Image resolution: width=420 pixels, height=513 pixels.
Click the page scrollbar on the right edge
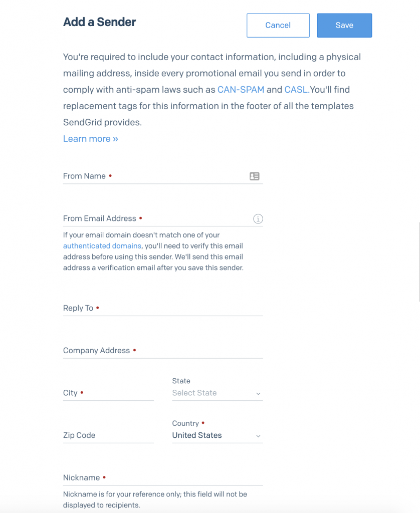point(419,262)
